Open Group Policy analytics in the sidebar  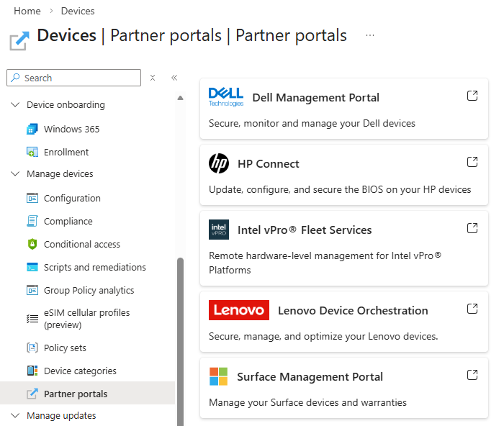tap(89, 291)
